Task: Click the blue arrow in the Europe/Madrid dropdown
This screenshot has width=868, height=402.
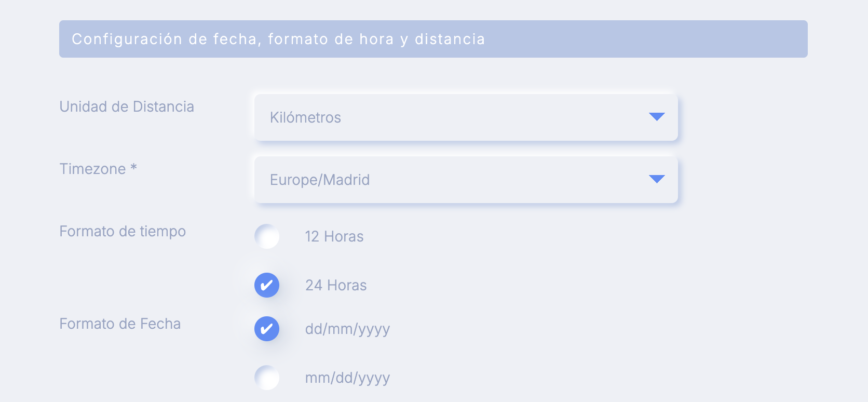Action: click(x=657, y=179)
